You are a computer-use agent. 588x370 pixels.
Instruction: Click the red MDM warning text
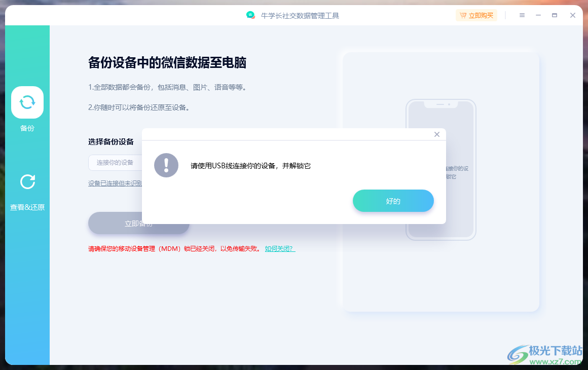tap(175, 248)
